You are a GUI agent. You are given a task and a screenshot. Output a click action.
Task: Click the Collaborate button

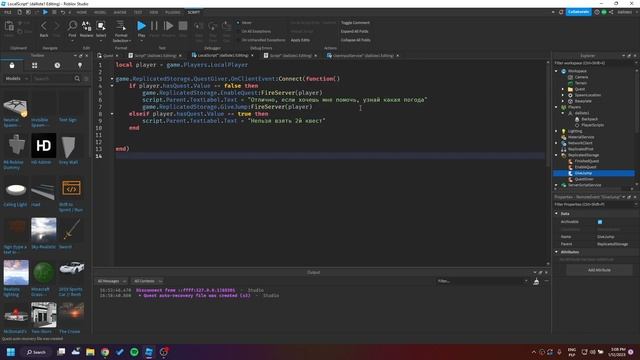coord(578,12)
